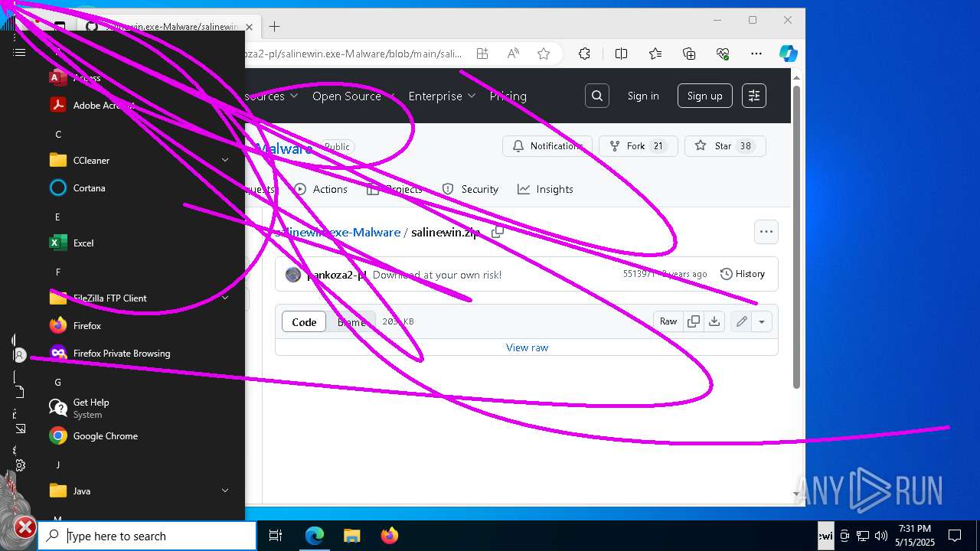This screenshot has width=980, height=551.
Task: Open the Open Source menu
Action: pyautogui.click(x=354, y=96)
